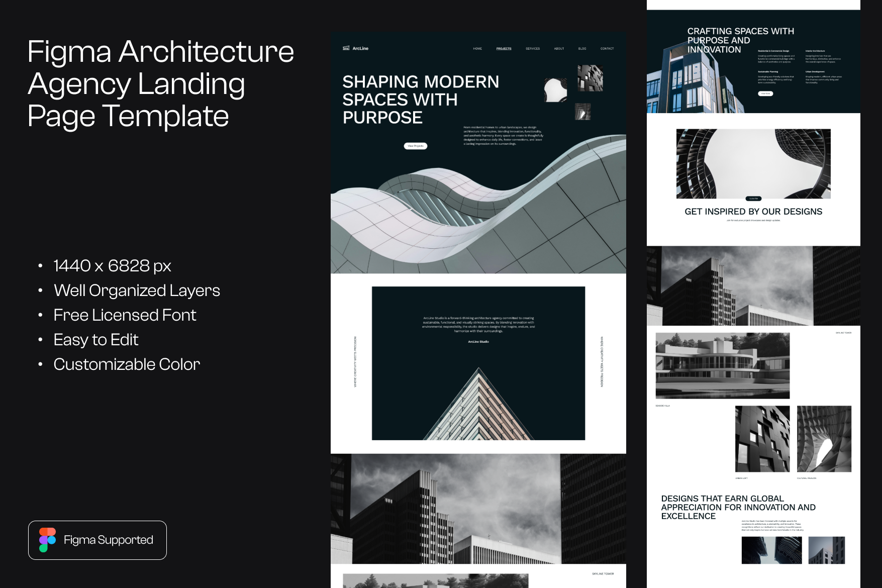This screenshot has height=588, width=882.
Task: Click the circular skylight hero thumbnail
Action: pos(555,90)
